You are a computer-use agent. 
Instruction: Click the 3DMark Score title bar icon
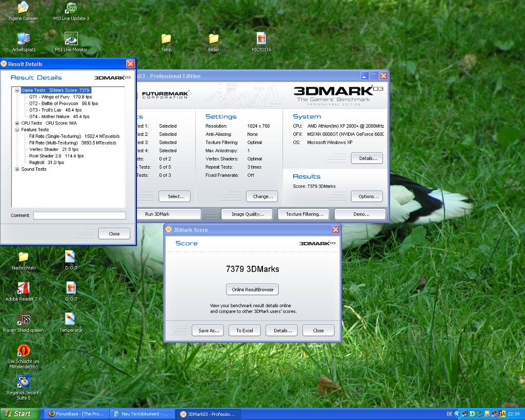pyautogui.click(x=169, y=229)
